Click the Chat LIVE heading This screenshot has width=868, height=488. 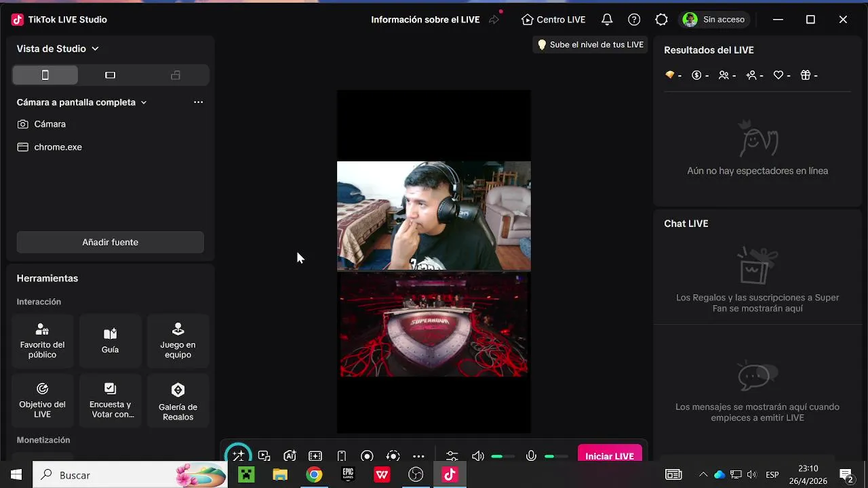click(686, 224)
